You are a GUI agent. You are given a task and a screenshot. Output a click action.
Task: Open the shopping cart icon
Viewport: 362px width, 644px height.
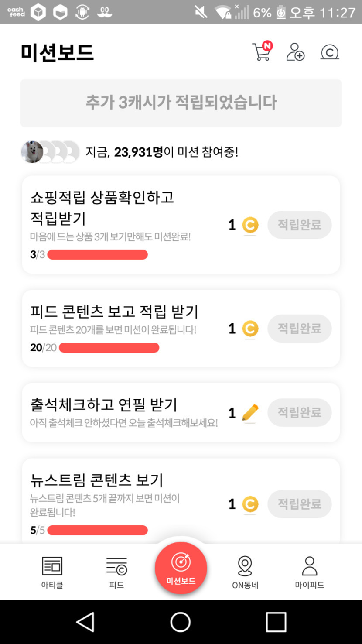tap(262, 52)
